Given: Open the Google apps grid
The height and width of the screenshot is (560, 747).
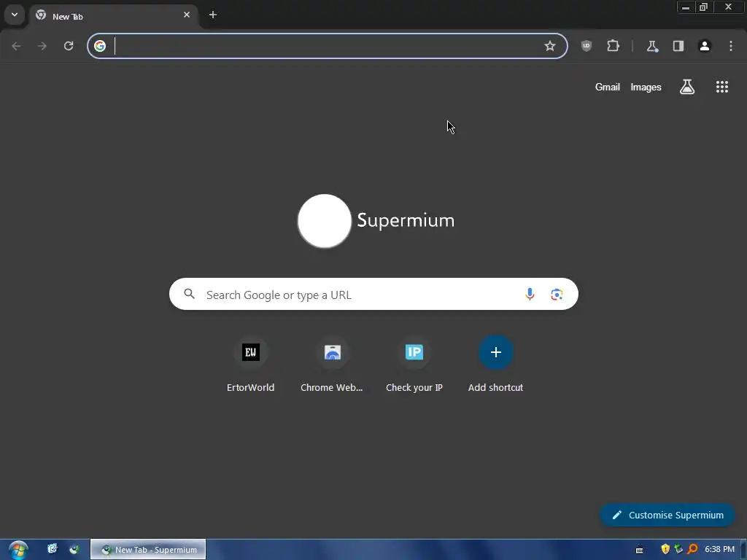Looking at the screenshot, I should pos(722,87).
